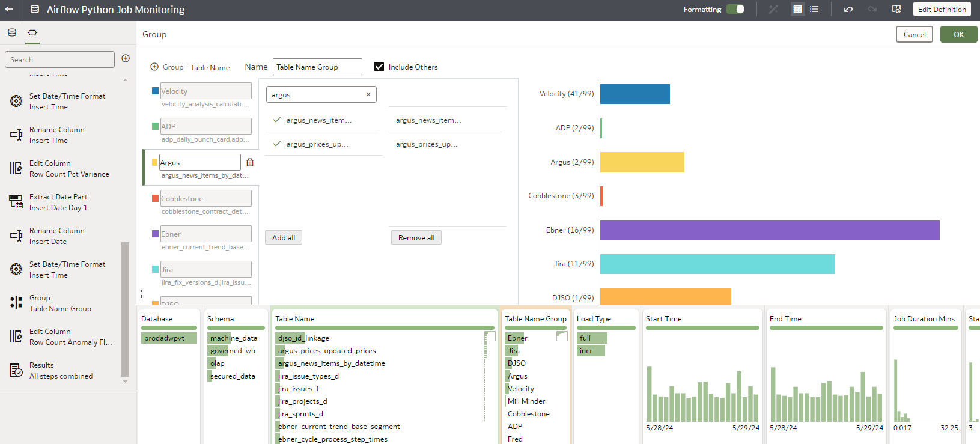Select Mill Minder in Table Name Group
Screen dimensions: 980x444
pyautogui.click(x=526, y=401)
